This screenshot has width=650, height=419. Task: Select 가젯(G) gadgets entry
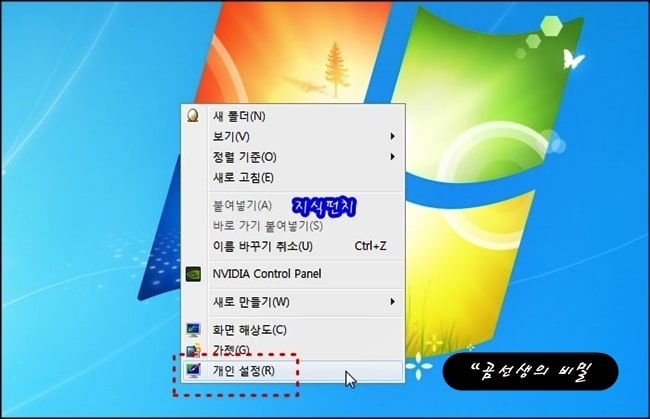click(x=293, y=350)
